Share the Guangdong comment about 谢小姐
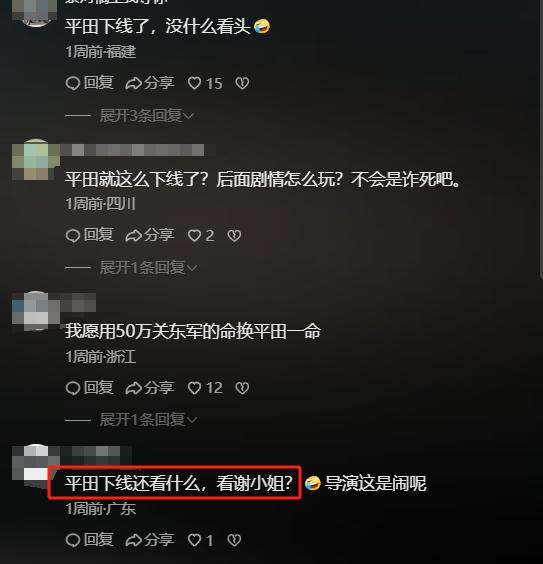Viewport: 543px width, 564px height. [150, 540]
